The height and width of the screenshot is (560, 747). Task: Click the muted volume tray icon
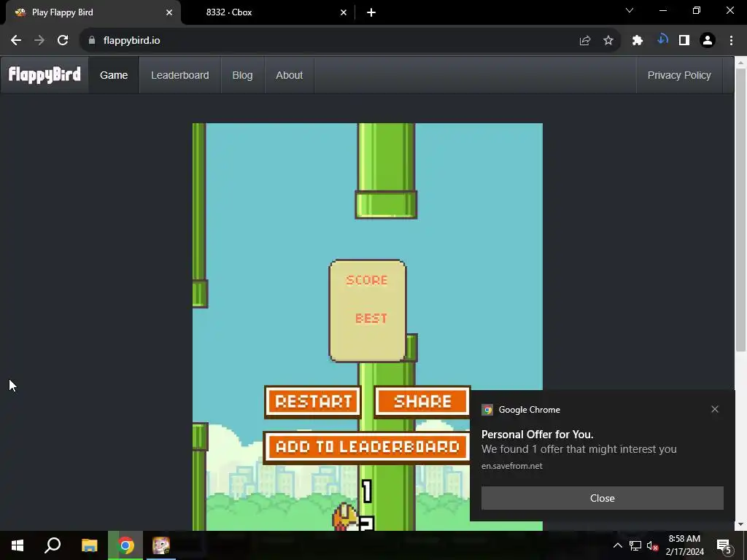652,545
